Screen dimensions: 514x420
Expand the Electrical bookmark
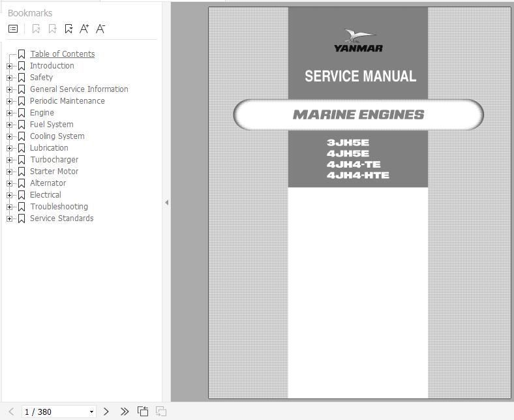[10, 196]
